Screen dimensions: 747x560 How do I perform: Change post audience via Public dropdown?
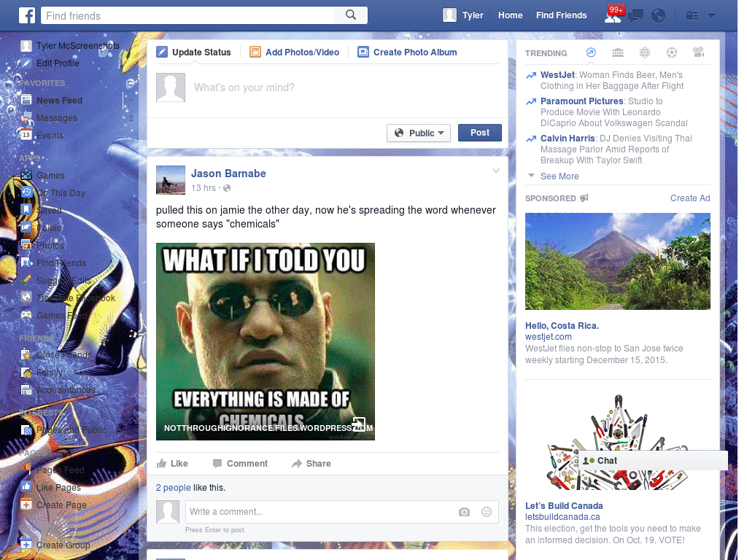click(x=418, y=133)
